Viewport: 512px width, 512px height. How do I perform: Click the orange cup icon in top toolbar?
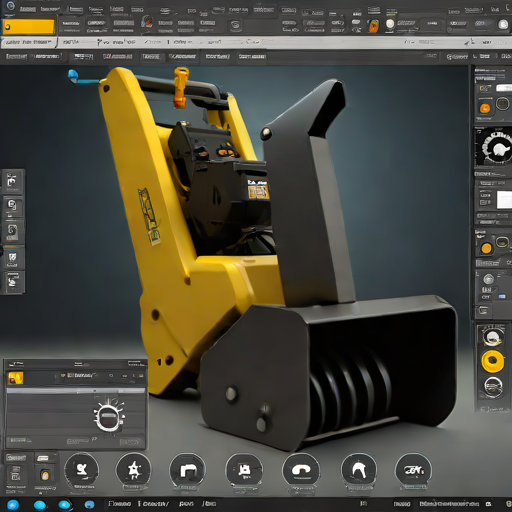coord(374,26)
